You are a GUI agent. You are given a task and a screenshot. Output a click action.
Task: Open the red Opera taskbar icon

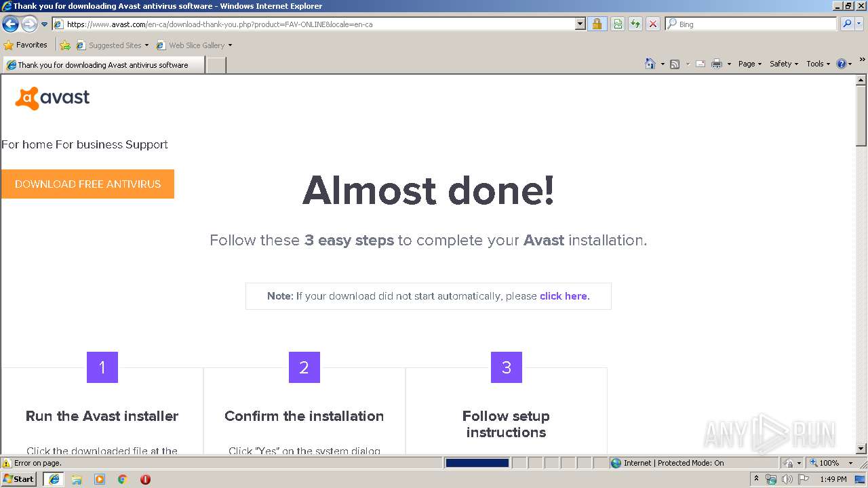(145, 479)
